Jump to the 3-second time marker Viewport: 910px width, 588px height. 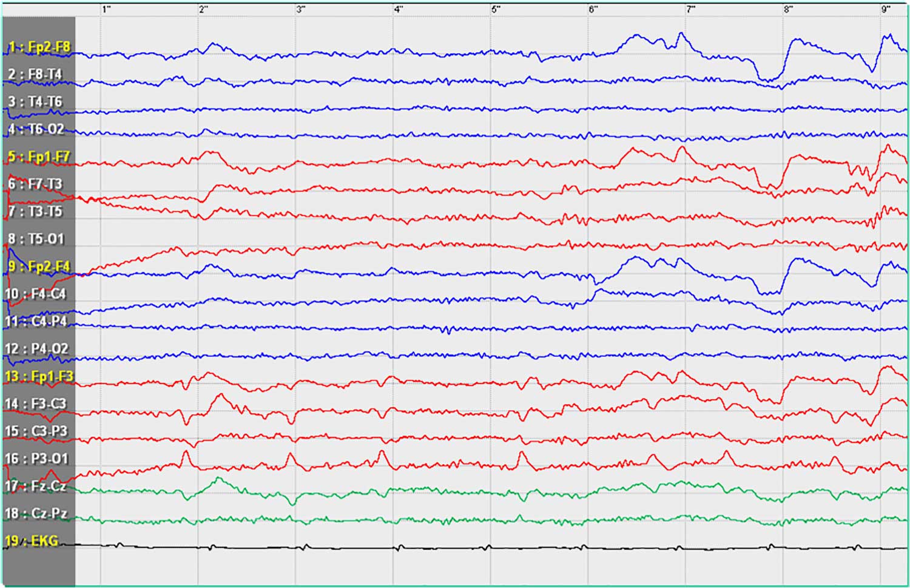301,9
